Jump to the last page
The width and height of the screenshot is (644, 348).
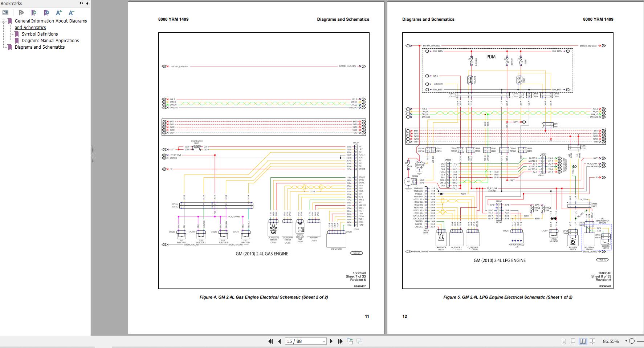pyautogui.click(x=340, y=341)
